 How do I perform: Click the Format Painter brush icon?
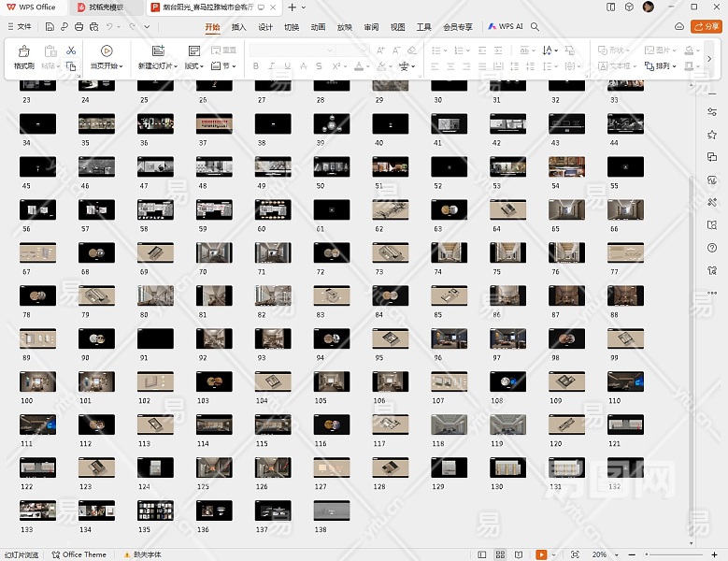click(23, 51)
